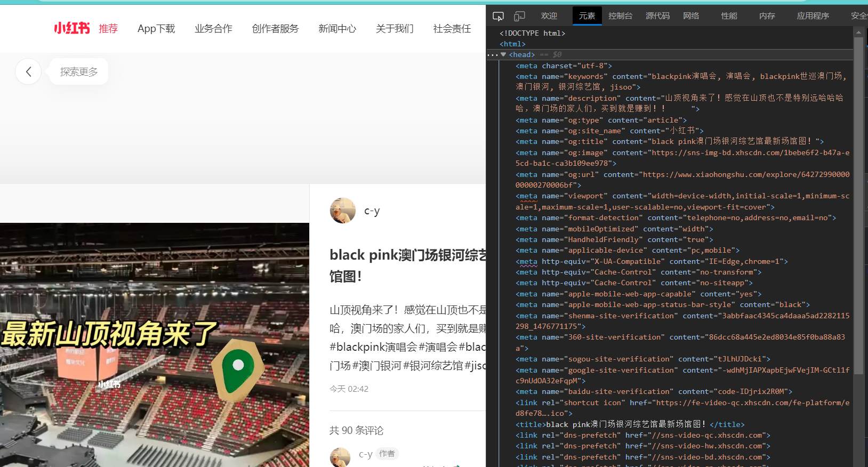
Task: Select the dns-prefetch sns-video-hw link node
Action: pyautogui.click(x=643, y=446)
